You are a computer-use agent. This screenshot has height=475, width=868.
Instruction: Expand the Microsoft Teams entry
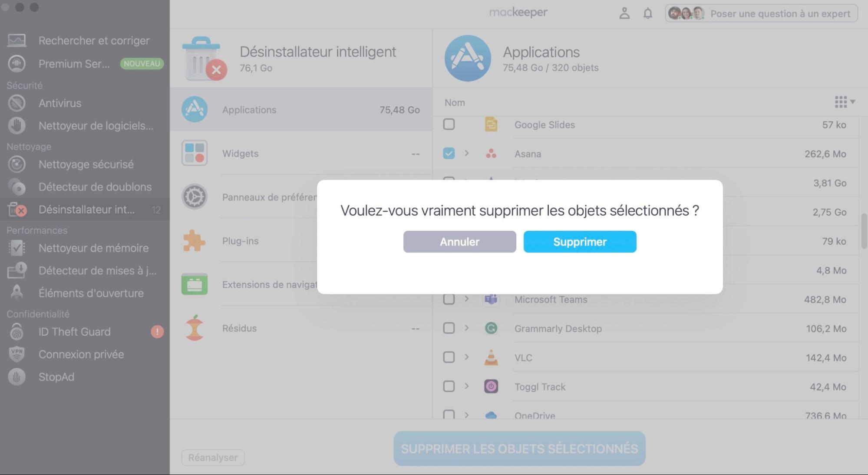466,299
